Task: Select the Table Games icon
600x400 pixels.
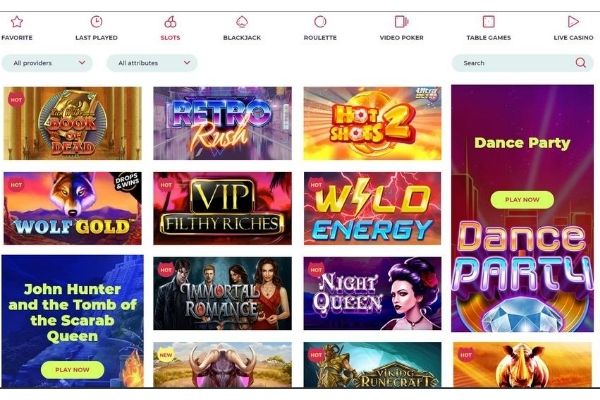Action: (x=489, y=22)
